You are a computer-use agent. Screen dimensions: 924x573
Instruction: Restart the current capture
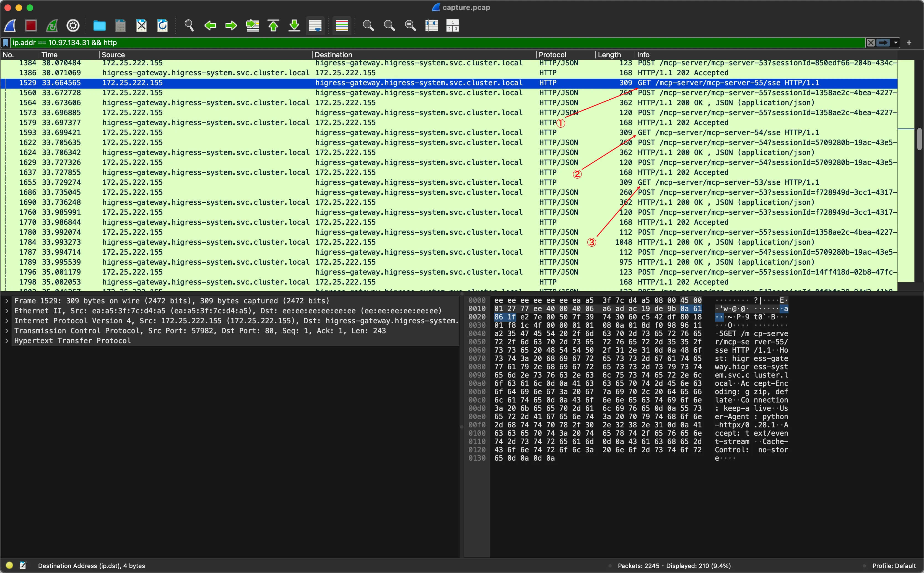pyautogui.click(x=52, y=25)
